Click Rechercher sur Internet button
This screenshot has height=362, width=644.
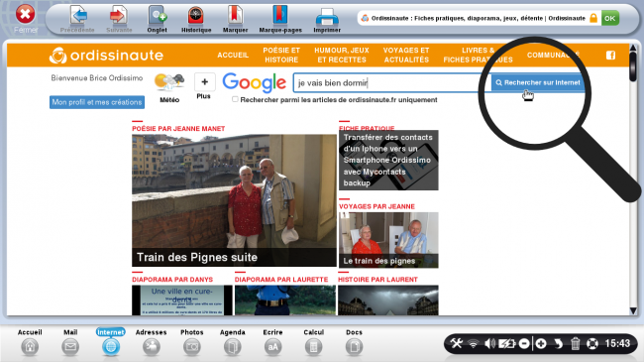(538, 82)
